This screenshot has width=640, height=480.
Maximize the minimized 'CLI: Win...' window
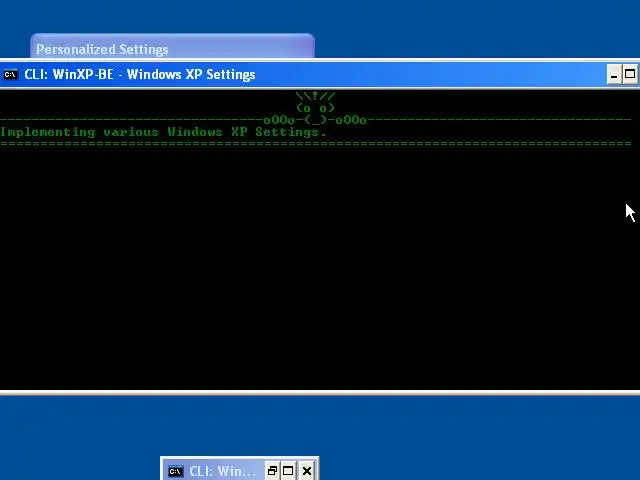[x=288, y=471]
